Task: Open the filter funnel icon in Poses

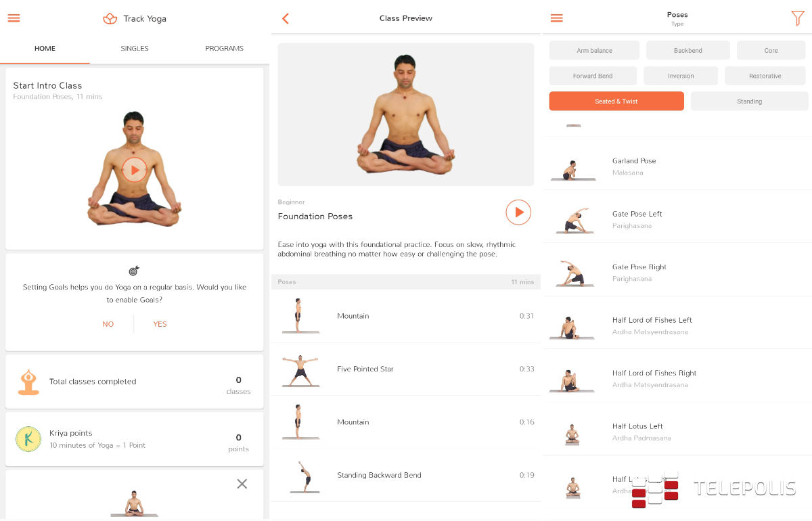Action: point(798,18)
